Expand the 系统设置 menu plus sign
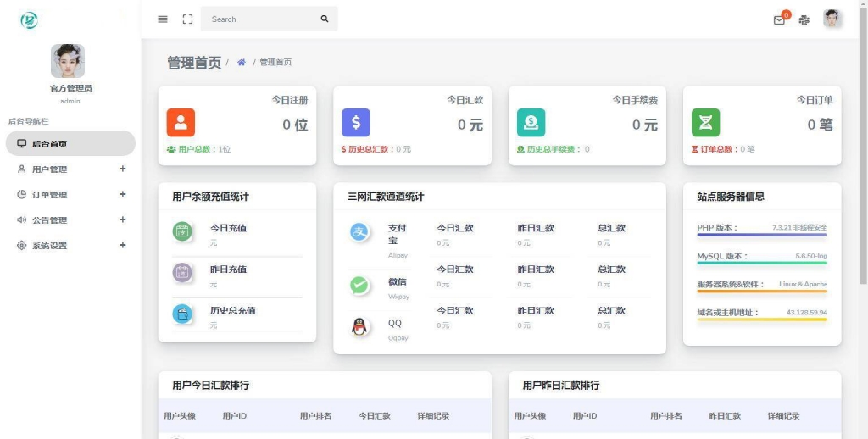The width and height of the screenshot is (868, 439). (123, 246)
